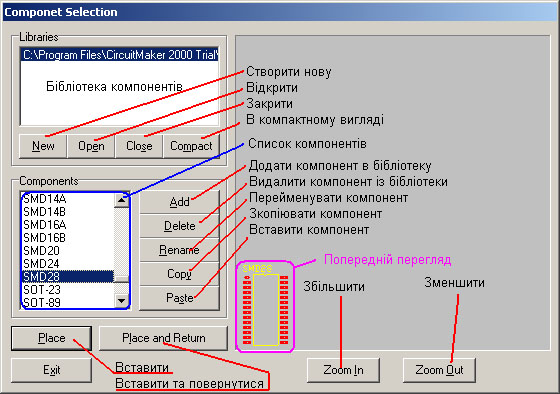Zoom Out of the component preview
This screenshot has height=394, width=560.
[x=439, y=370]
